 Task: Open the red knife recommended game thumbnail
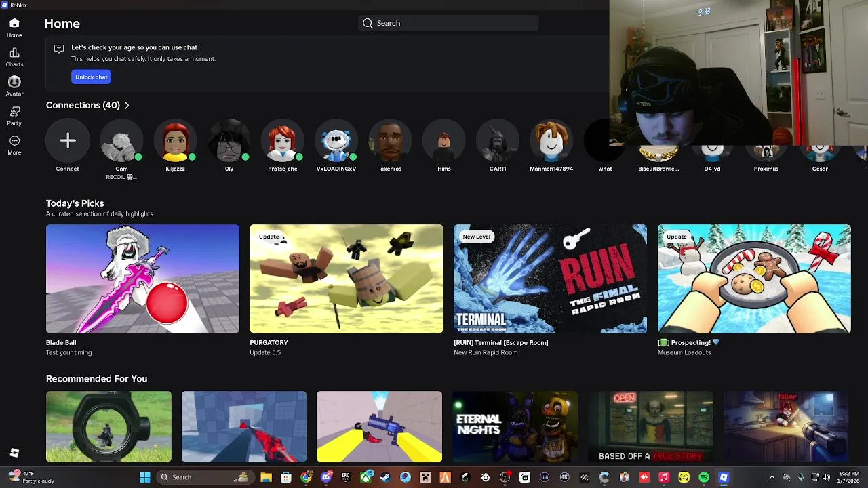tap(244, 426)
